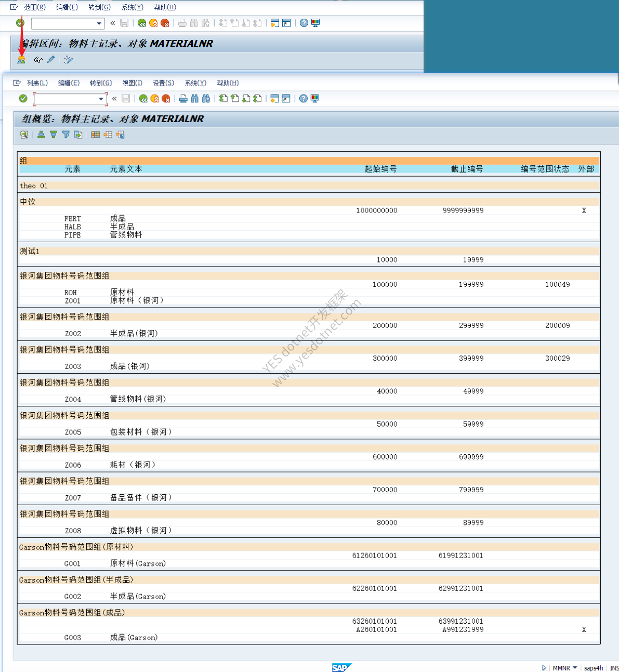This screenshot has height=672, width=619.
Task: Click command input field in group overview window
Action: pyautogui.click(x=66, y=99)
